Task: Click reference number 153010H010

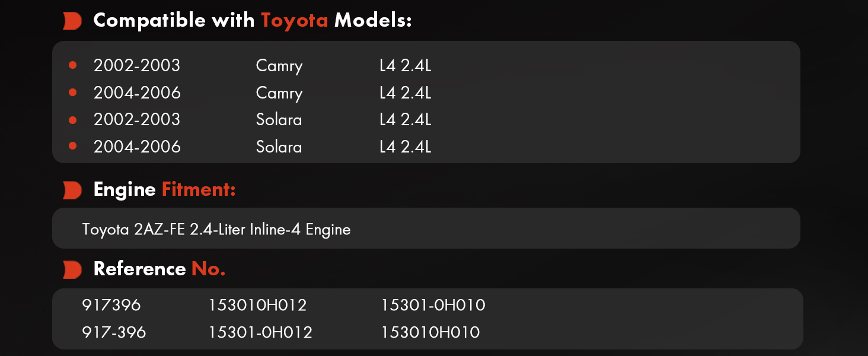Action: point(430,333)
